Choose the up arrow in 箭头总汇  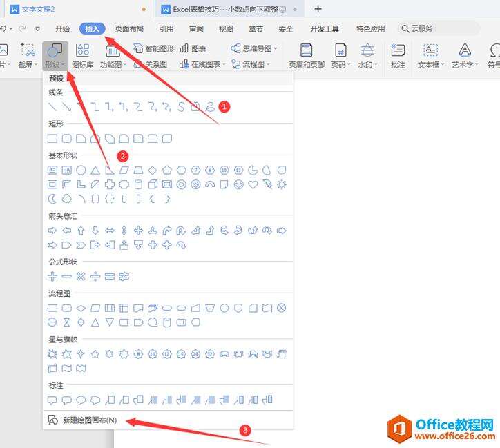pos(81,231)
